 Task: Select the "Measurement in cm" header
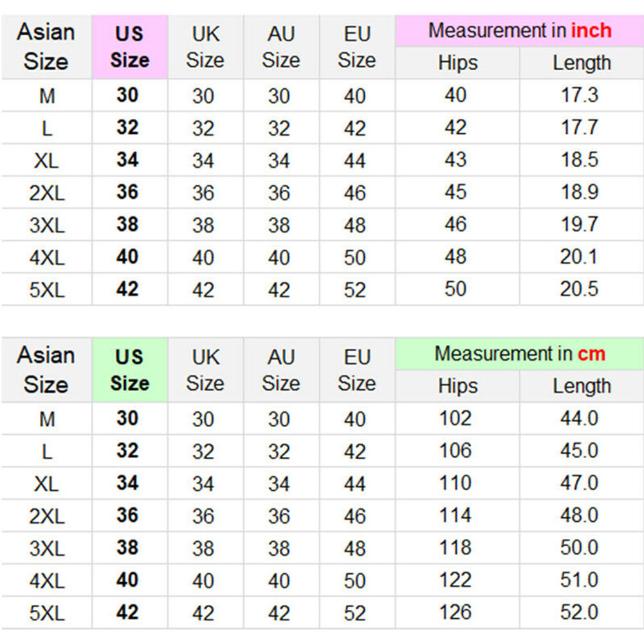(519, 354)
